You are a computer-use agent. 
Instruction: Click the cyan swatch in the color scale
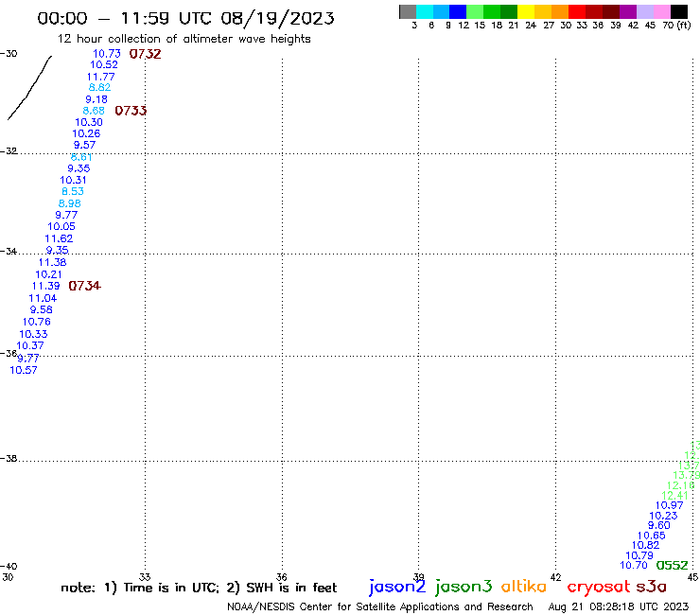click(425, 11)
